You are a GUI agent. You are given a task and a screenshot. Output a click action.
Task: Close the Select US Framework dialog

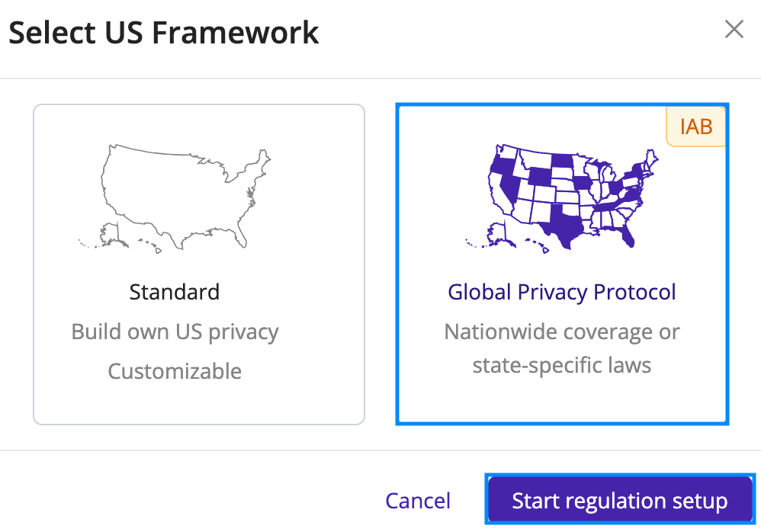[x=734, y=29]
